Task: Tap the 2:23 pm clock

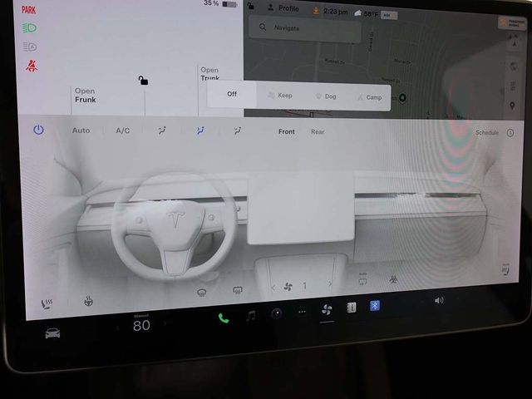Action: (x=335, y=12)
